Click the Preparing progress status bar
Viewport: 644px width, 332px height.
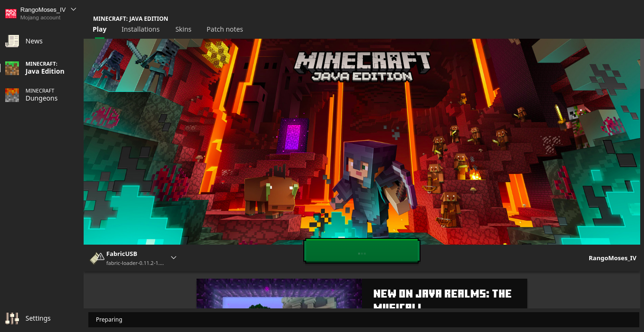coord(364,320)
